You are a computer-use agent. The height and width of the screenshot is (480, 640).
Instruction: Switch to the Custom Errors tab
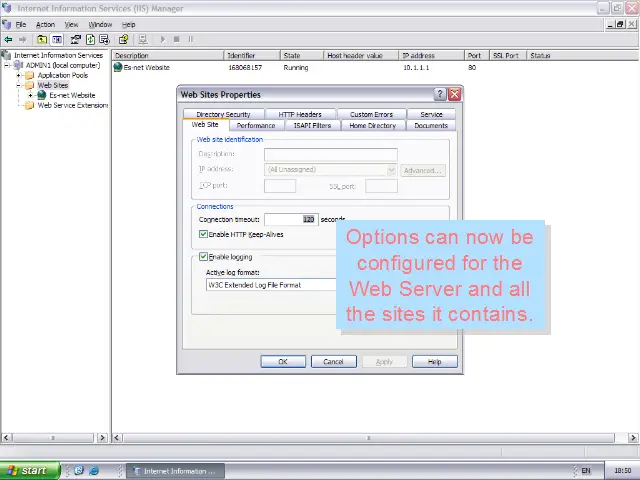[371, 114]
